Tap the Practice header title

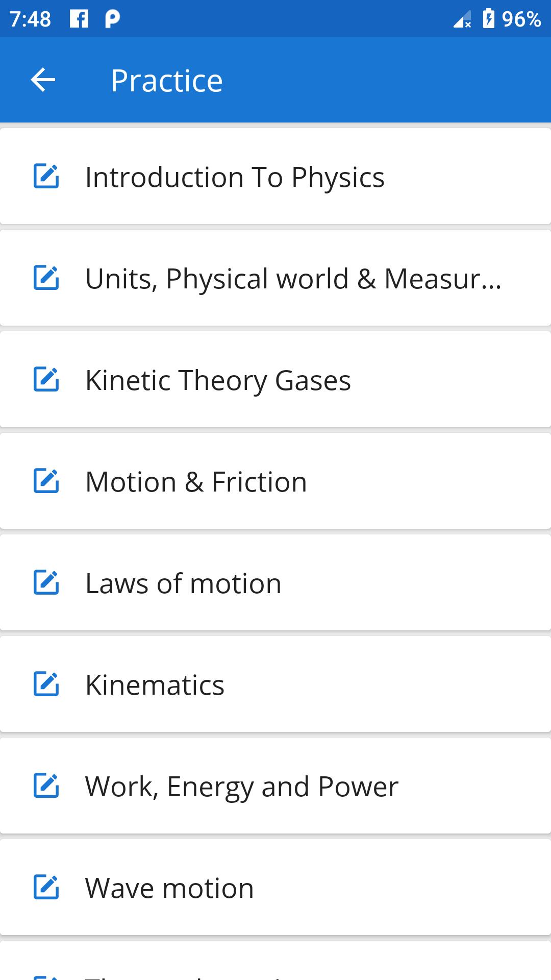pyautogui.click(x=167, y=81)
